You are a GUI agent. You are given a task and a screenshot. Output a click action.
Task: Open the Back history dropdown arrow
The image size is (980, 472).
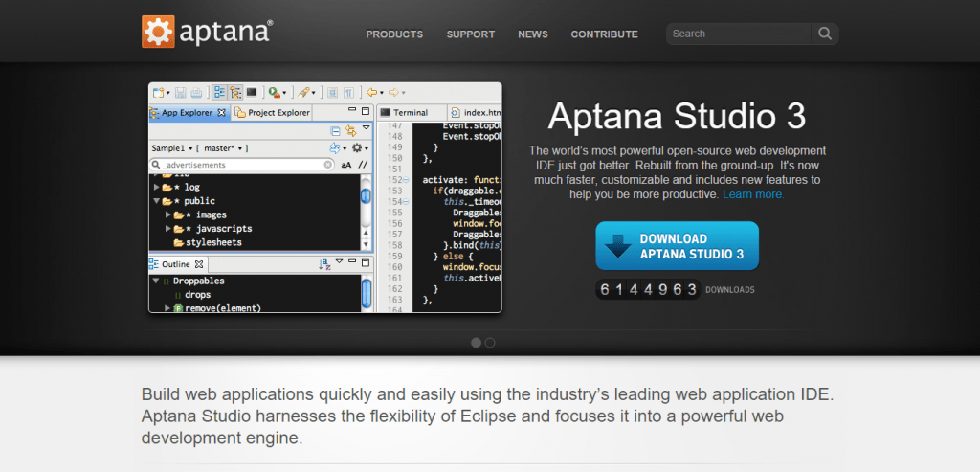pyautogui.click(x=381, y=93)
